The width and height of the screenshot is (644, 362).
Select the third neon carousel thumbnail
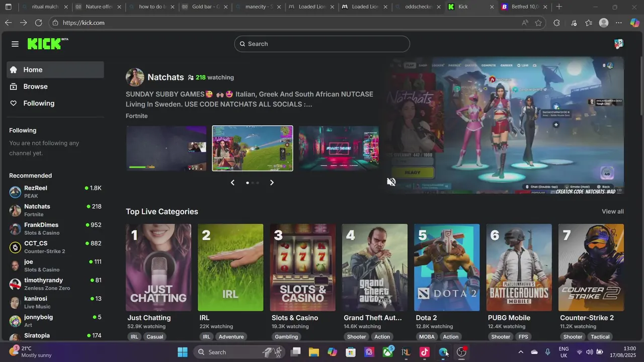339,148
